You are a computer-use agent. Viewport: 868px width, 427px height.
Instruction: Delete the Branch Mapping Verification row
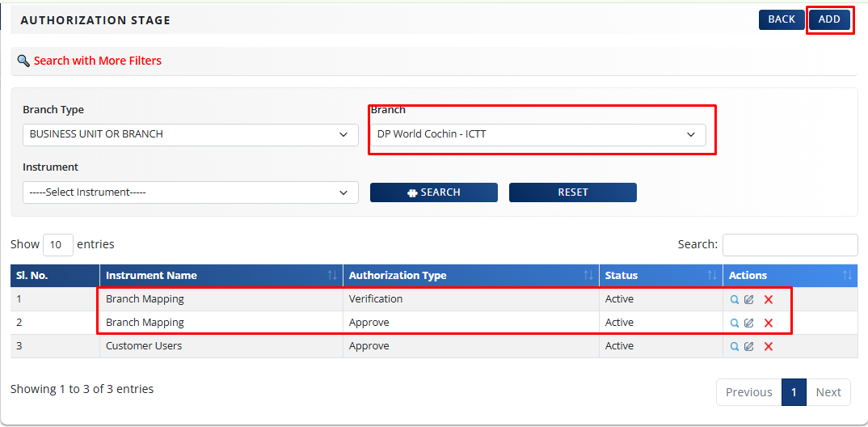769,299
